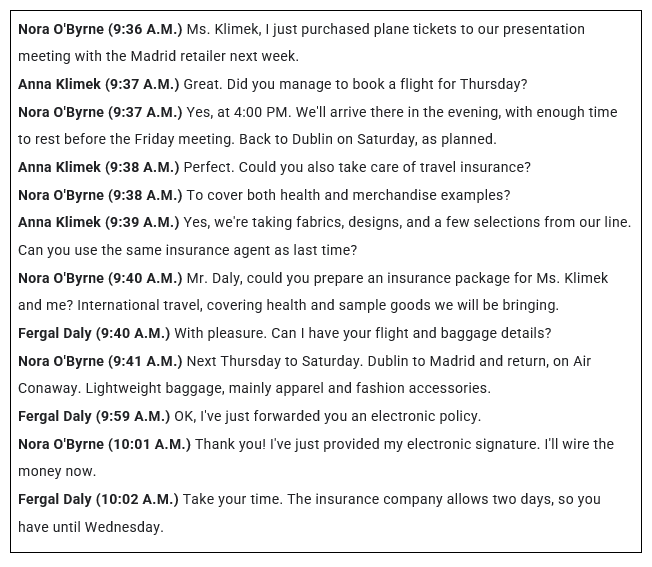Select Anna Klimek's 9:37 A.M. sender label
This screenshot has width=652, height=567.
98,84
